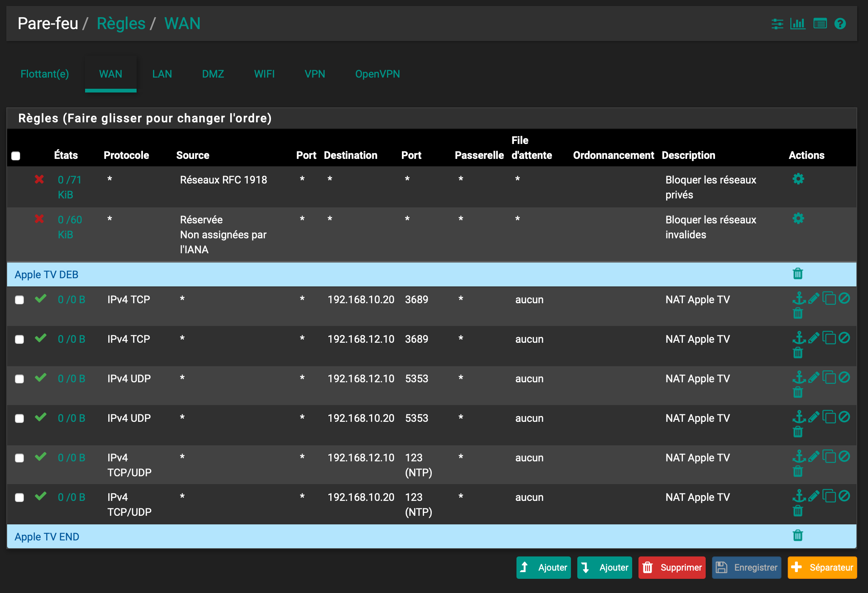868x593 pixels.
Task: Click the sliders settings icon in header
Action: (x=777, y=24)
